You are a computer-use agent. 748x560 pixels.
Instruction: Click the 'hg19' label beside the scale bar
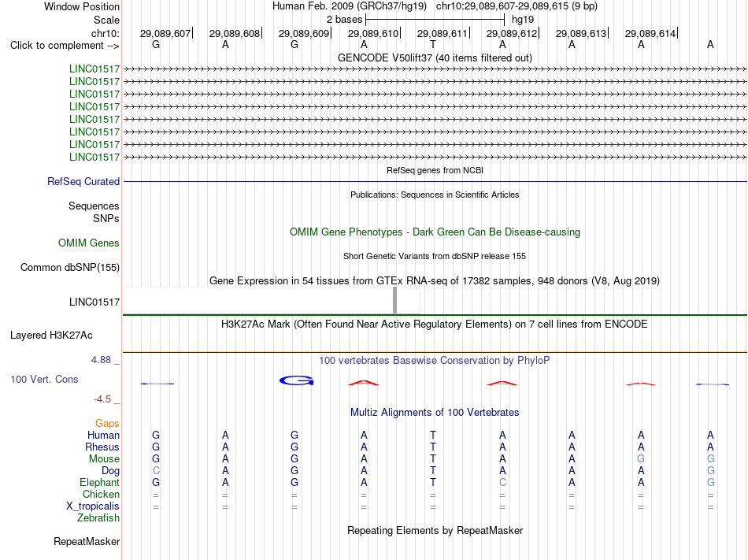pyautogui.click(x=522, y=20)
